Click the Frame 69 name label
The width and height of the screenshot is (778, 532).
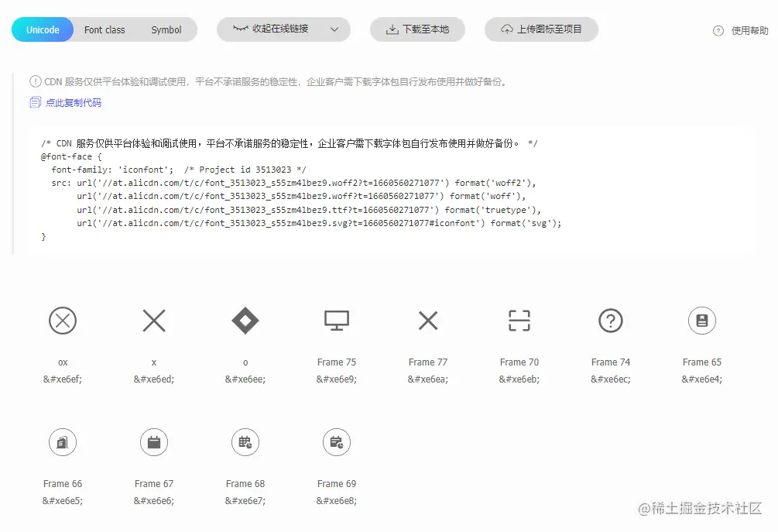point(337,484)
